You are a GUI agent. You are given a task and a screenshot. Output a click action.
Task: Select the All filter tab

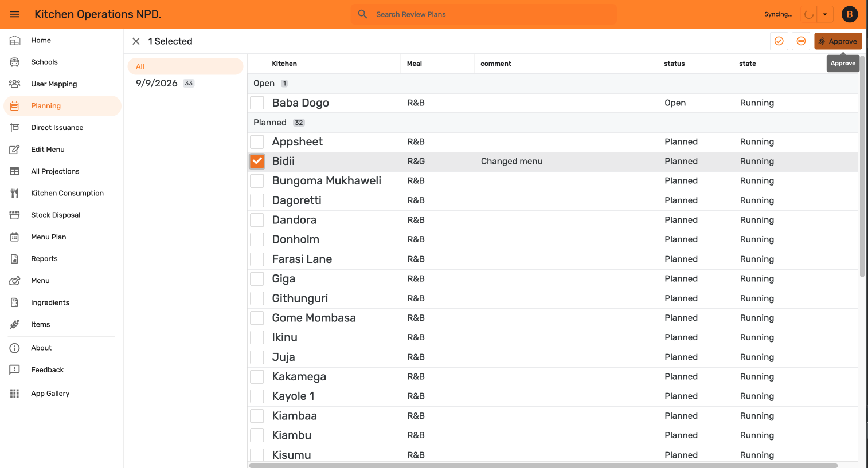(x=186, y=66)
